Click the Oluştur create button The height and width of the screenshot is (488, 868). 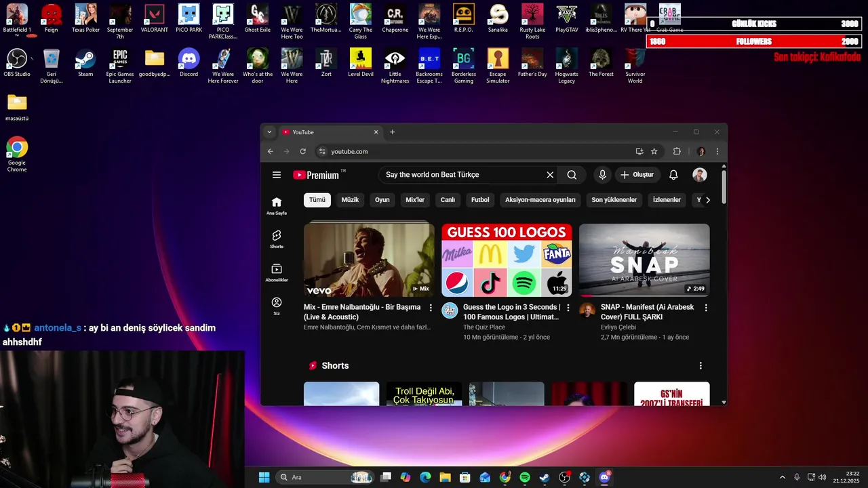coord(637,175)
